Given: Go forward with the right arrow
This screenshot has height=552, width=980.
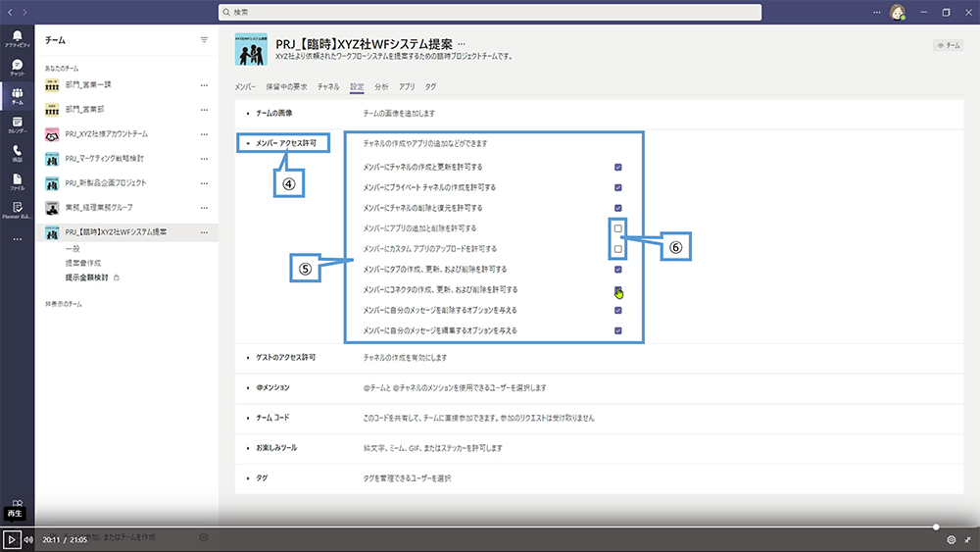Looking at the screenshot, I should click(x=25, y=12).
